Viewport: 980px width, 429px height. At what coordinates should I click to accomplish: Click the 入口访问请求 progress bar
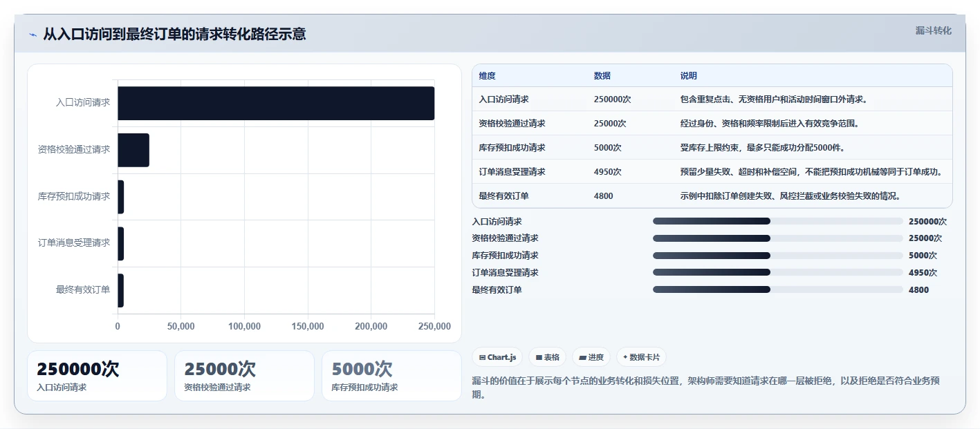tap(778, 221)
